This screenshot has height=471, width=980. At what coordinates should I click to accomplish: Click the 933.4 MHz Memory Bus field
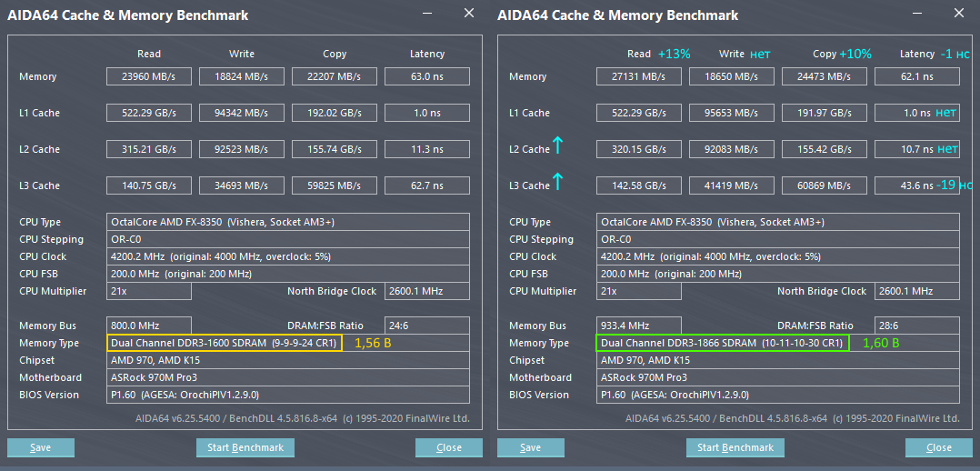(x=640, y=326)
